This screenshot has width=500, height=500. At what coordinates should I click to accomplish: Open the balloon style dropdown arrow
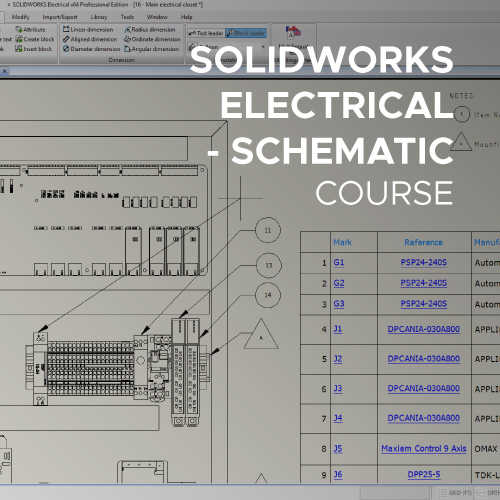(263, 47)
